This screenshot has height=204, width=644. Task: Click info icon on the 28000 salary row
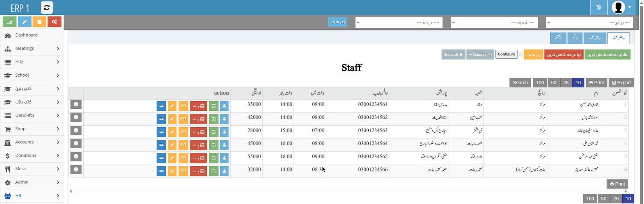pos(76,130)
